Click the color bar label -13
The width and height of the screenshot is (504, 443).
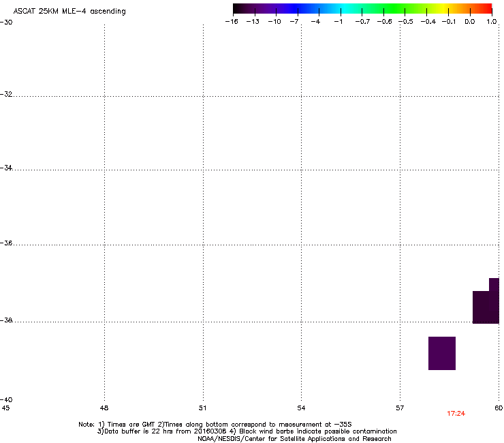(253, 22)
